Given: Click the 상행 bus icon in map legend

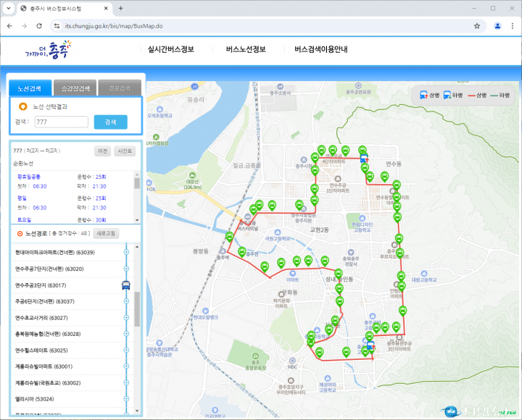Looking at the screenshot, I should [424, 95].
